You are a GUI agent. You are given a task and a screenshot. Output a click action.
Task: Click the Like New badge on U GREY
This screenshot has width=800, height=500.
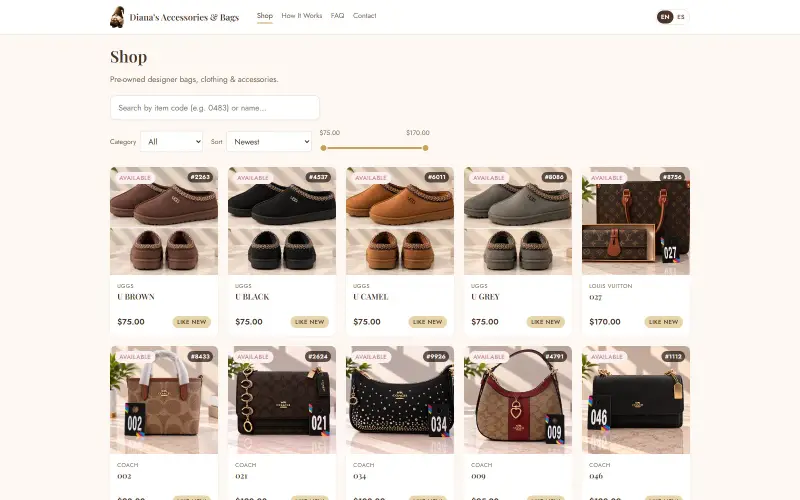[545, 322]
